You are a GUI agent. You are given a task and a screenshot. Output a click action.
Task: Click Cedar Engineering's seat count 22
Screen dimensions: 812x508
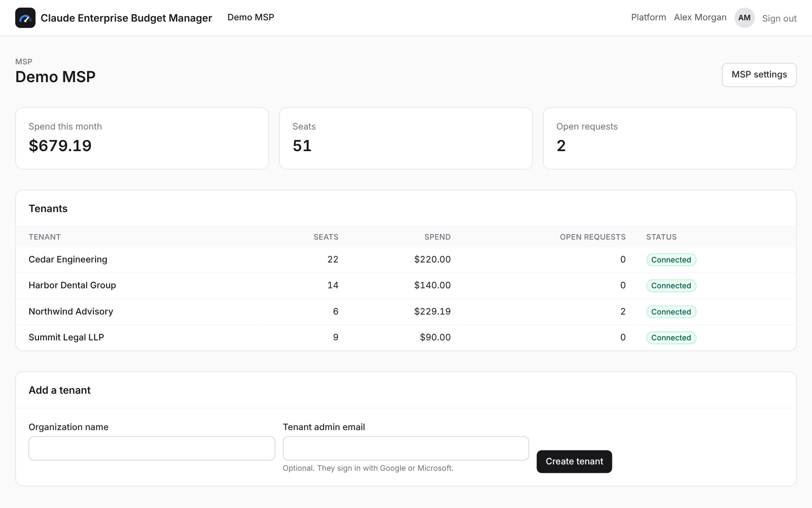(x=333, y=260)
